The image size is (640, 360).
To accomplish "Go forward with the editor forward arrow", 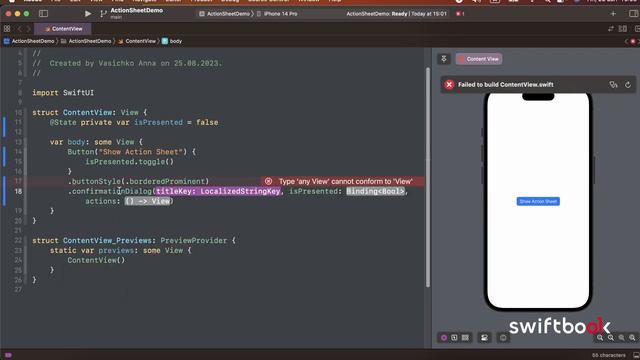I will coord(28,29).
